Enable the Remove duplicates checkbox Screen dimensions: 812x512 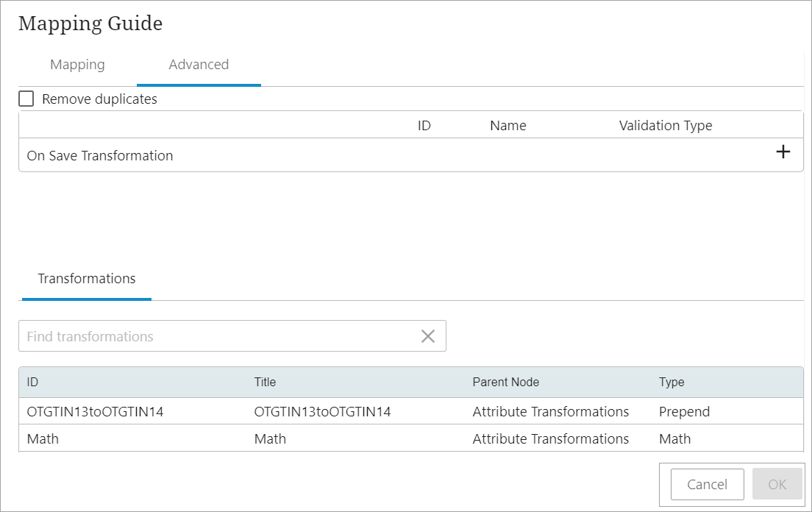point(26,99)
